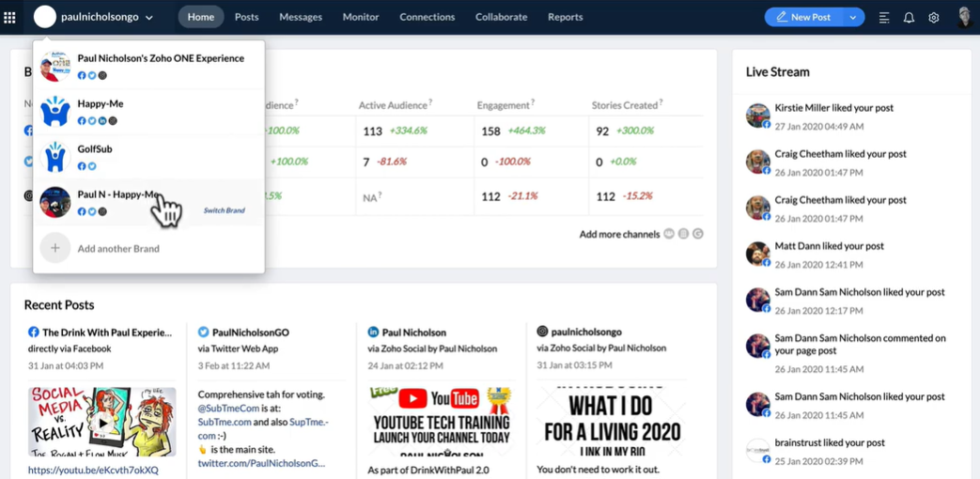Open the apps grid launcher icon
Viewport: 980px width, 479px height.
9,18
